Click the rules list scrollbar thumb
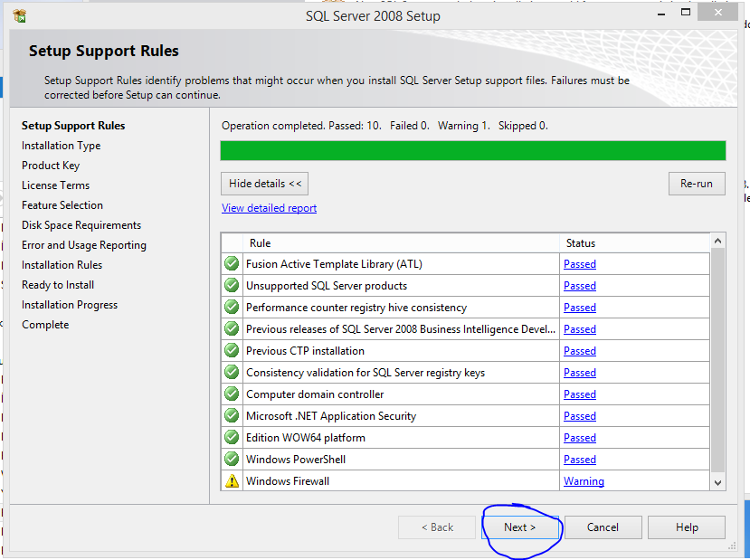Viewport: 750px width, 560px height. 717,360
